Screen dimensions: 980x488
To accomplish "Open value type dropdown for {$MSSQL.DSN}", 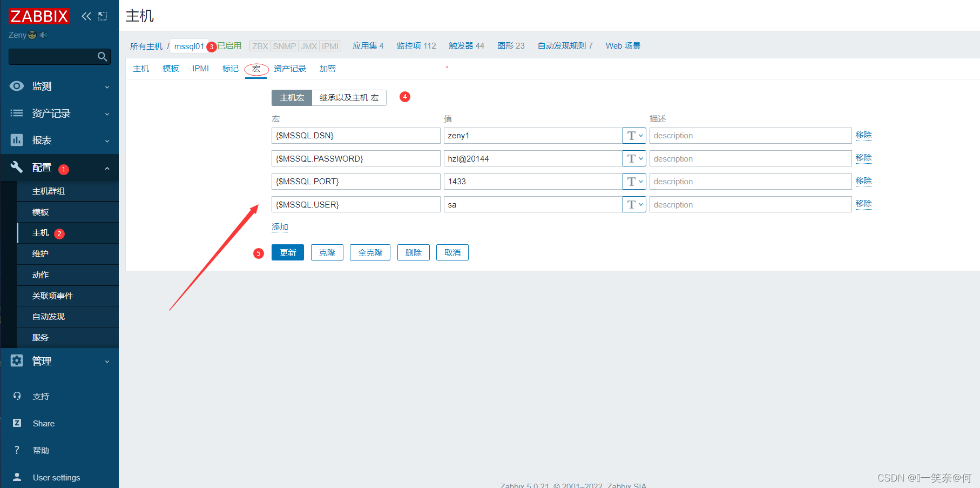I will (634, 136).
